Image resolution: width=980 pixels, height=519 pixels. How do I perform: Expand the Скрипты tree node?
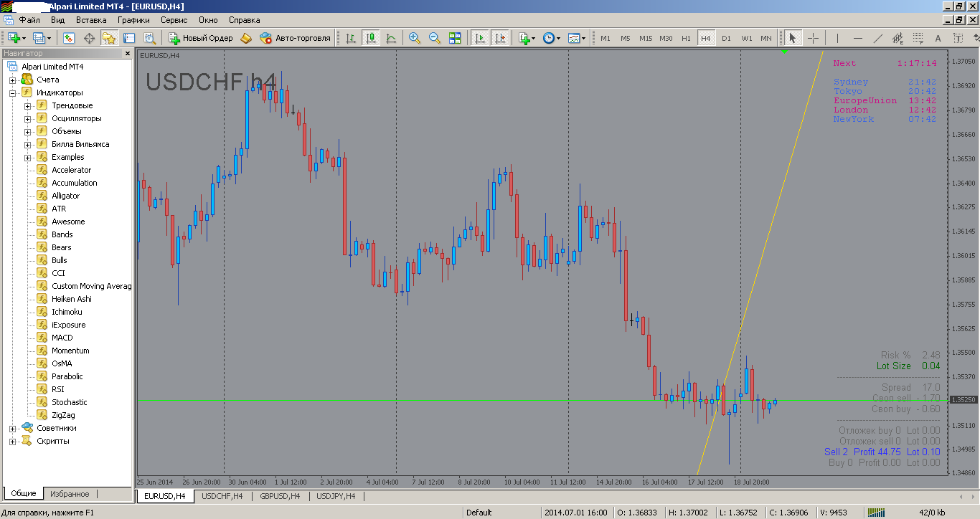click(x=12, y=441)
